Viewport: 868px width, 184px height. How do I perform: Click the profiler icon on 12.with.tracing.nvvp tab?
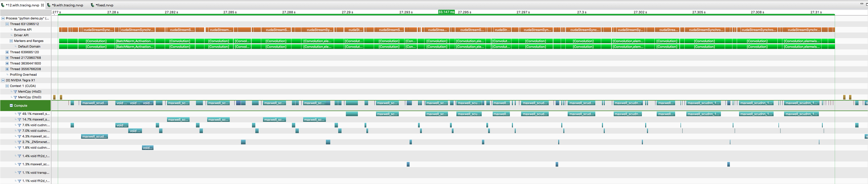coord(3,5)
